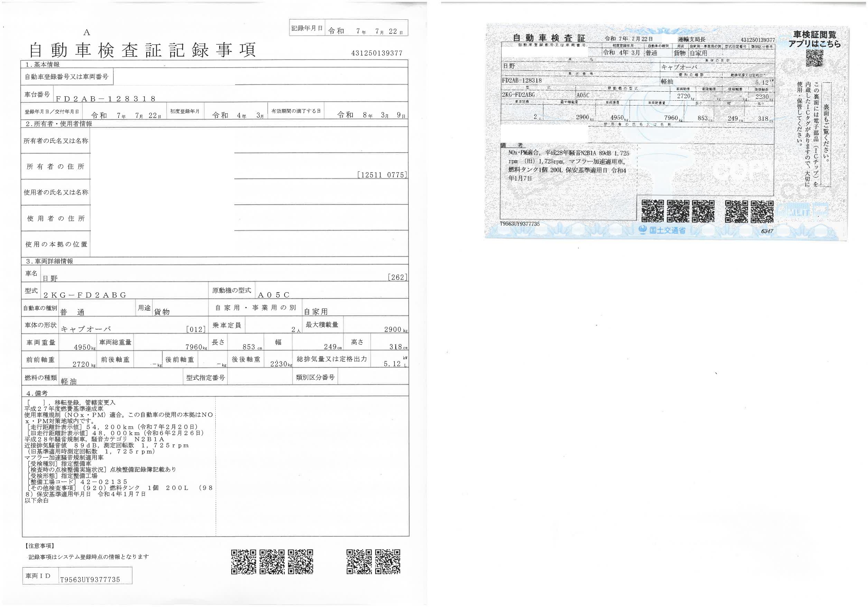Click the 原動機の型式 label on the record sheet
The width and height of the screenshot is (868, 607).
point(231,290)
